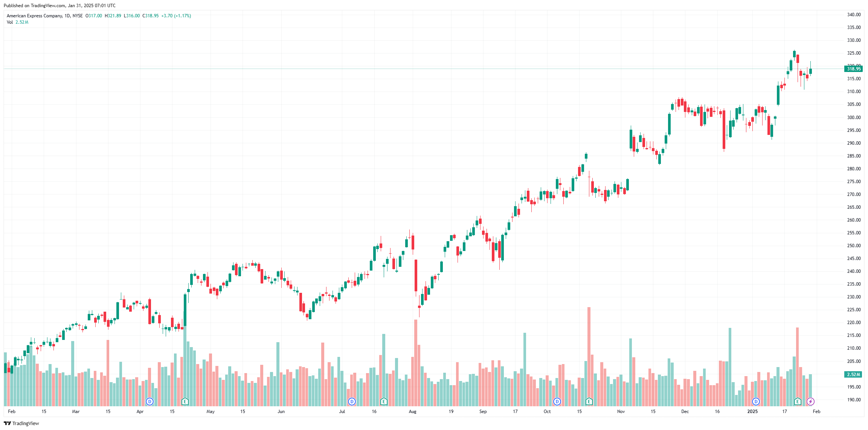Click the TradingView logo at bottom left
Viewport: 868px width, 430px height.
point(21,423)
